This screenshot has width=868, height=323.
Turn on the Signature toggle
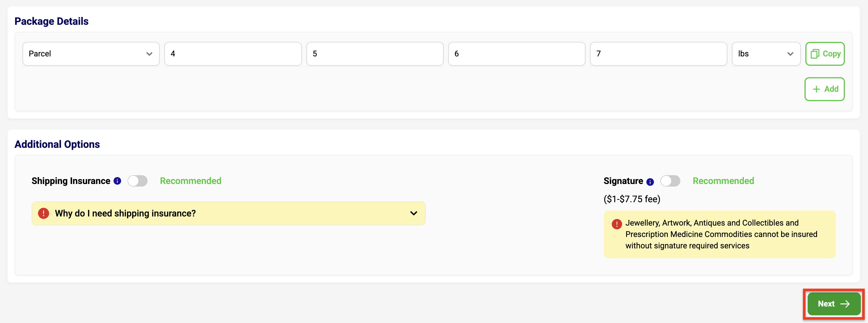point(670,181)
